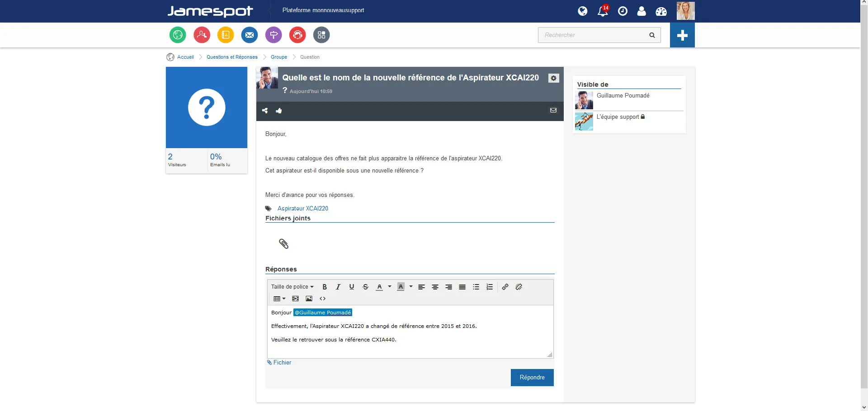Open notifications bell with 14 badge
The image size is (868, 411).
(x=603, y=10)
